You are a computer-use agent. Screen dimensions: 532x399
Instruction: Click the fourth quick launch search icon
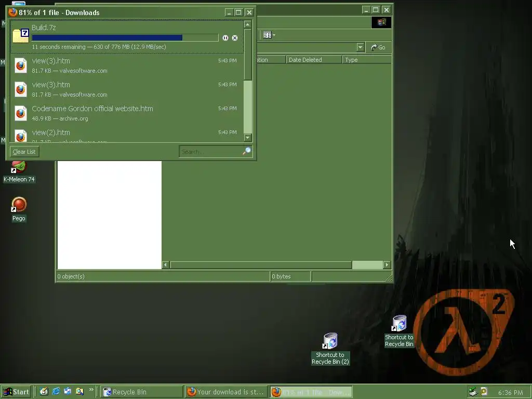(79, 392)
